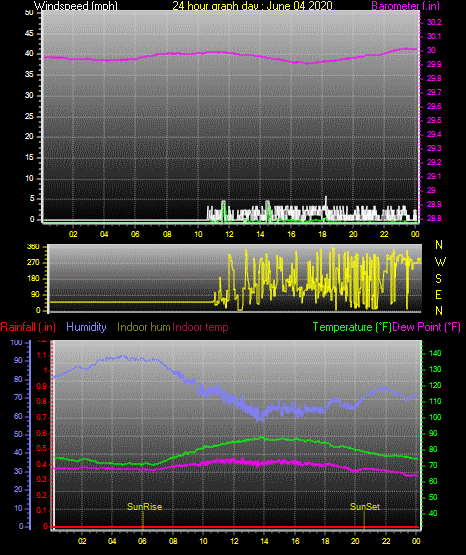Click the Indoor hum legend label

[x=144, y=327]
